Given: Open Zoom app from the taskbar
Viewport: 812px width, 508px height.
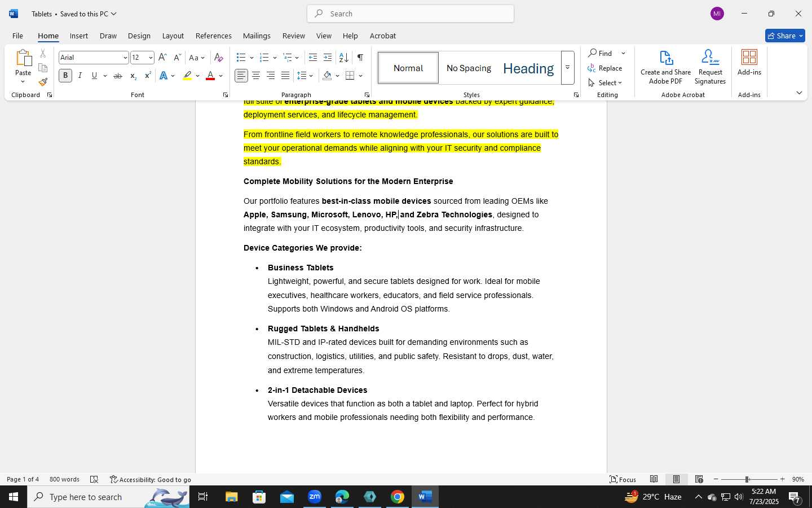Looking at the screenshot, I should (315, 497).
